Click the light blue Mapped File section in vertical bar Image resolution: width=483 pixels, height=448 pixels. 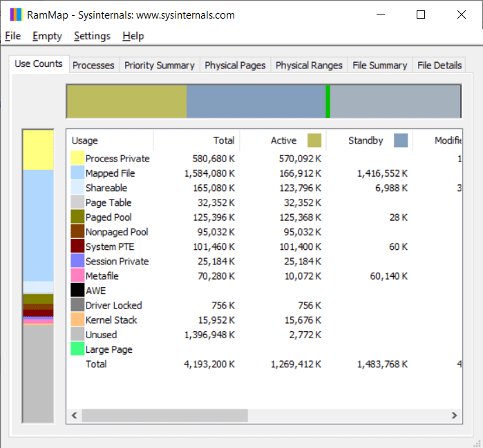pyautogui.click(x=38, y=225)
